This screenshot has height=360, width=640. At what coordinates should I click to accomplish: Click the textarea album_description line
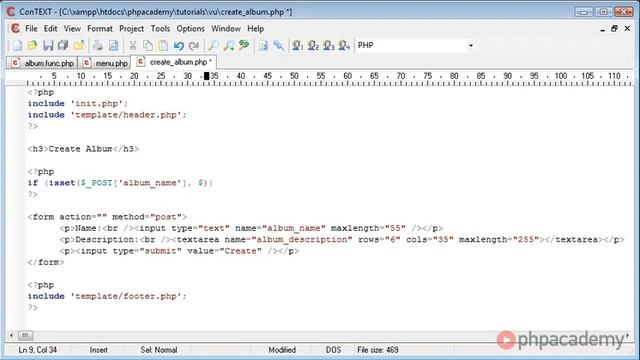[342, 240]
